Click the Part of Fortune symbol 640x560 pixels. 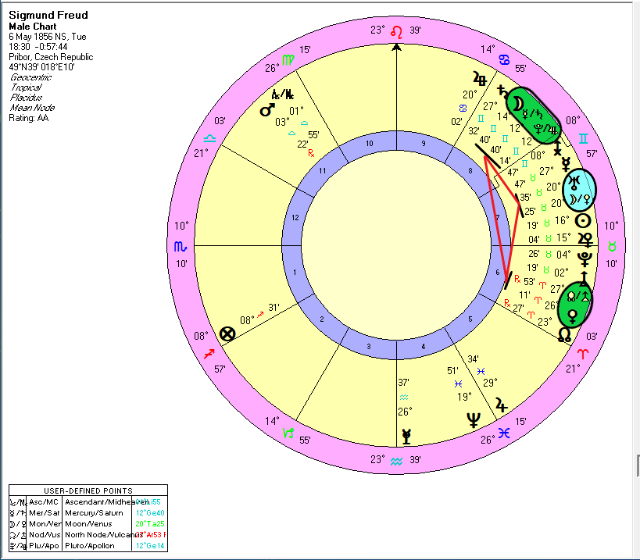click(x=227, y=334)
